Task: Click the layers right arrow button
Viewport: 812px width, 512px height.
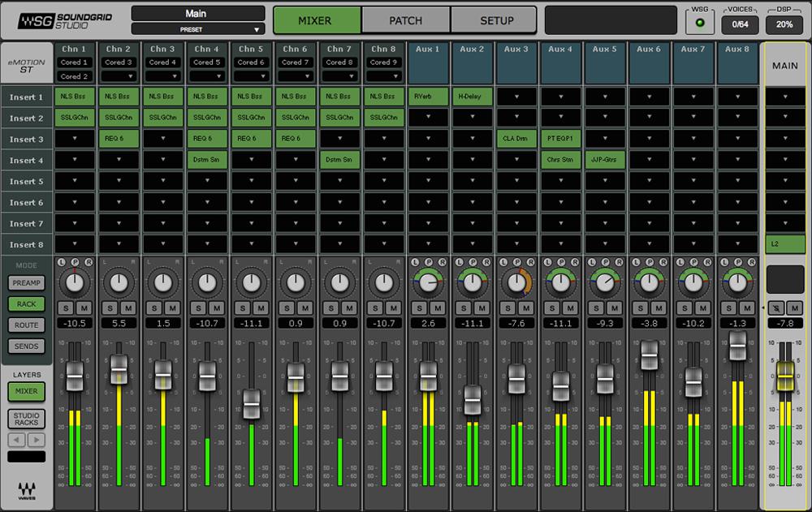Action: pyautogui.click(x=36, y=440)
